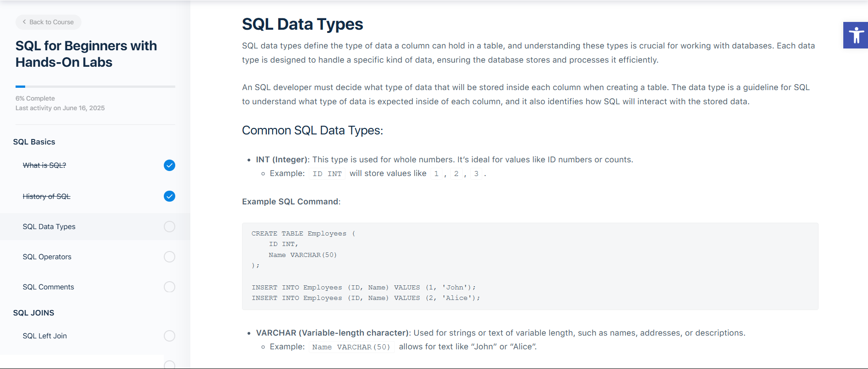Toggle the completion circle for SQL Operators
The height and width of the screenshot is (369, 868).
(x=169, y=257)
